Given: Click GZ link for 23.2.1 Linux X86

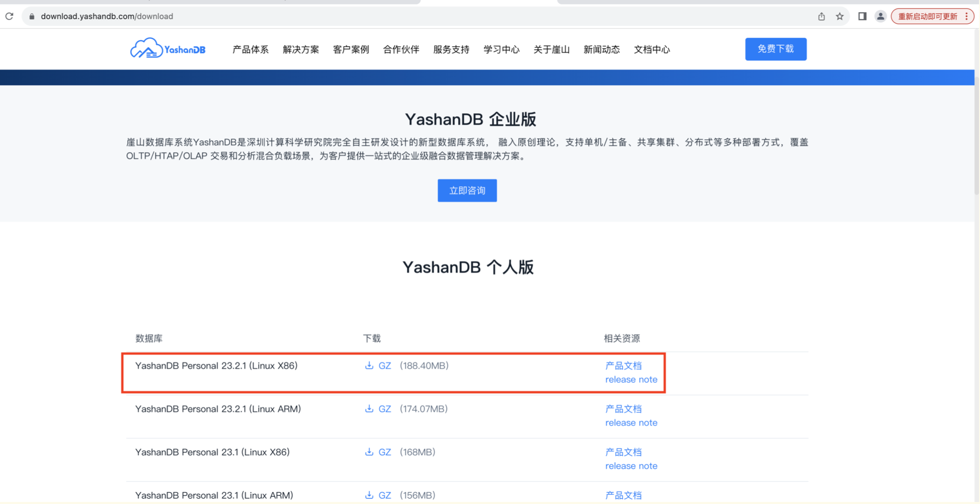Looking at the screenshot, I should click(x=385, y=366).
